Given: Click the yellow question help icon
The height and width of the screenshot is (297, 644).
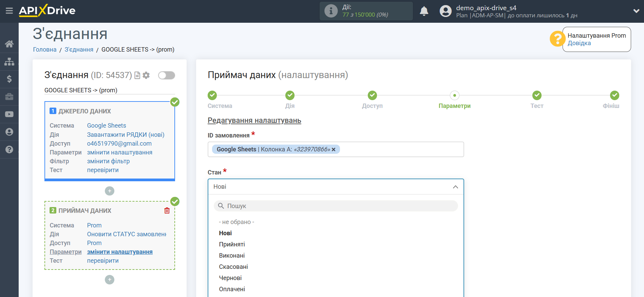Looking at the screenshot, I should tap(557, 39).
